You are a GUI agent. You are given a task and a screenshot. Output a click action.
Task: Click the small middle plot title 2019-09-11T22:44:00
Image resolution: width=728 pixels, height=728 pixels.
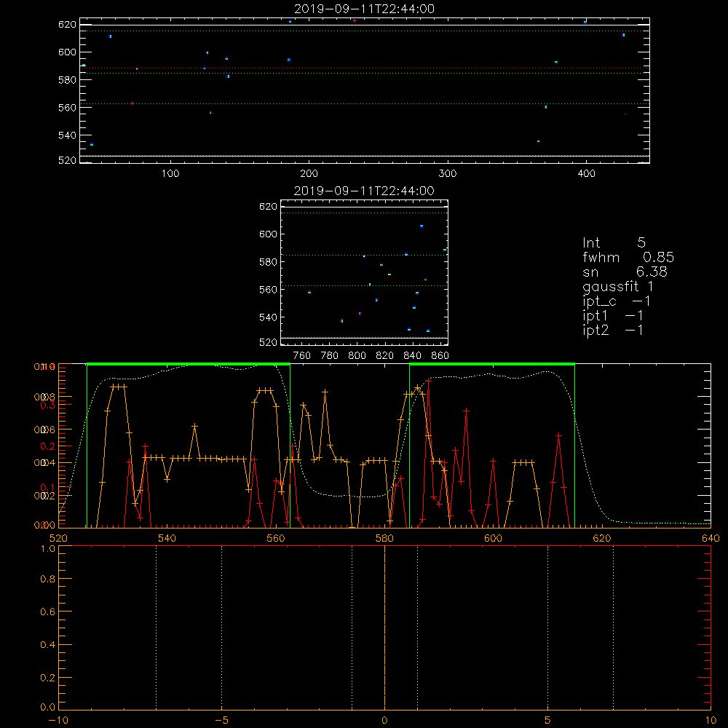(364, 191)
